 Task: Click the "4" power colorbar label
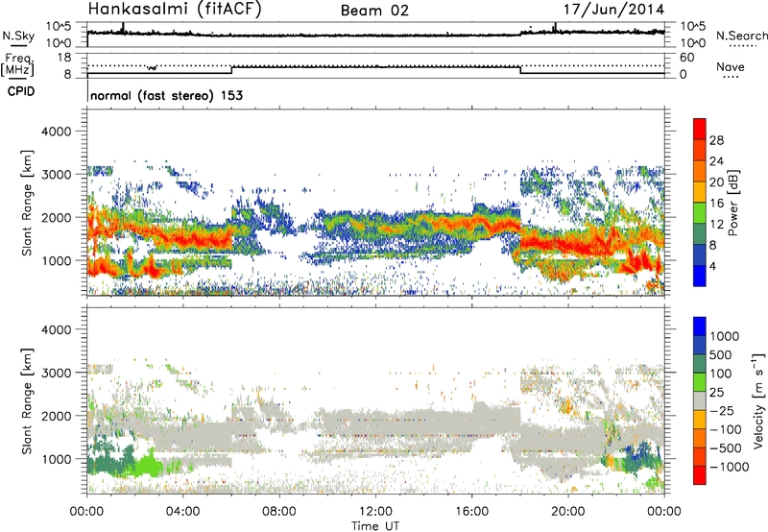(713, 267)
